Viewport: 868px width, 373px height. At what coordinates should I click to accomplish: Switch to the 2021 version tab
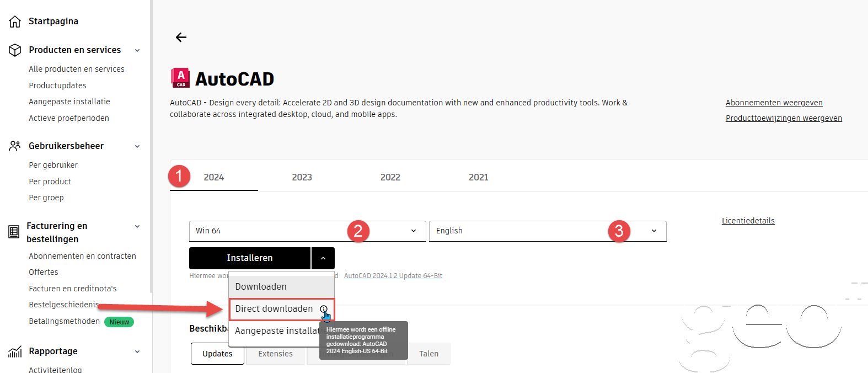[479, 177]
